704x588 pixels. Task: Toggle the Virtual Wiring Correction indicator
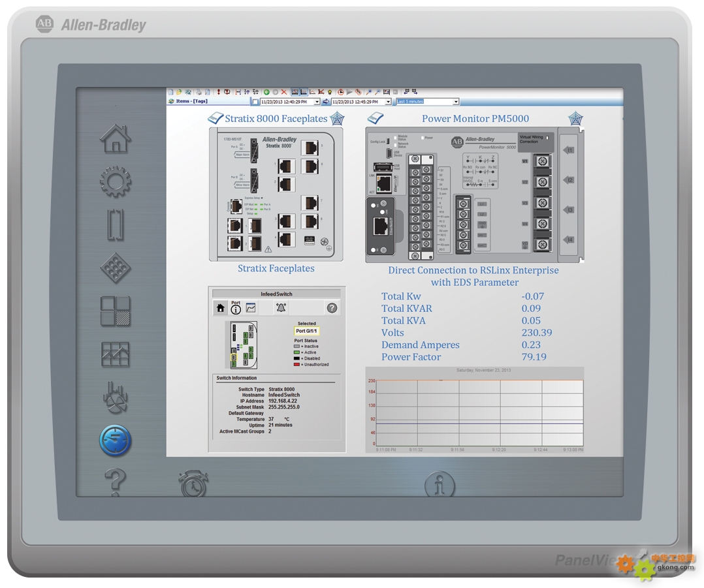tap(547, 138)
